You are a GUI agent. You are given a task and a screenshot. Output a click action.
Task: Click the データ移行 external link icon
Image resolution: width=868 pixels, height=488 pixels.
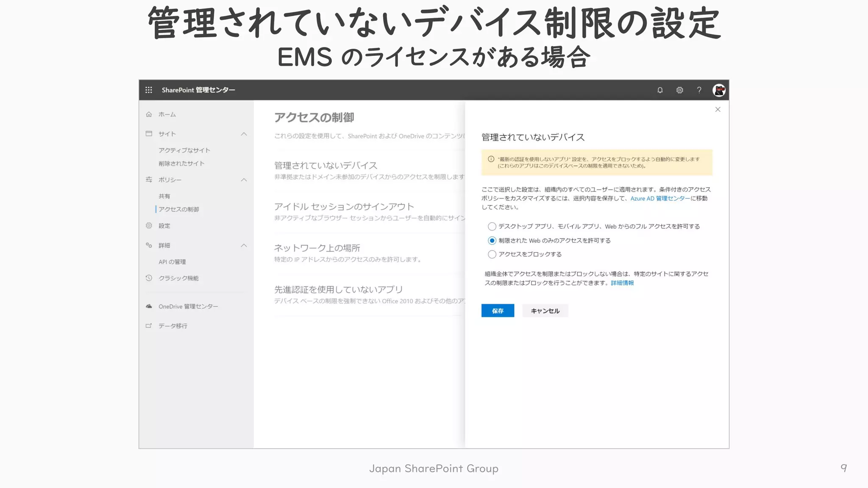[149, 326]
